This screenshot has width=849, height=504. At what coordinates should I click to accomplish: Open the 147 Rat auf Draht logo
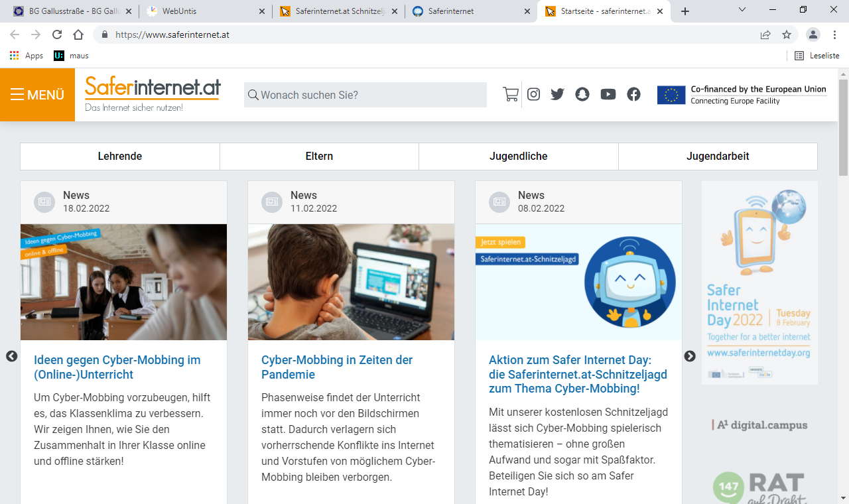759,487
